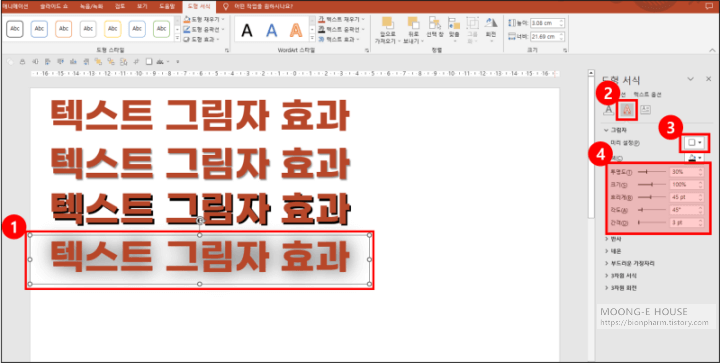Open the shadow color picker dropdown
720x363 pixels.
pyautogui.click(x=694, y=158)
